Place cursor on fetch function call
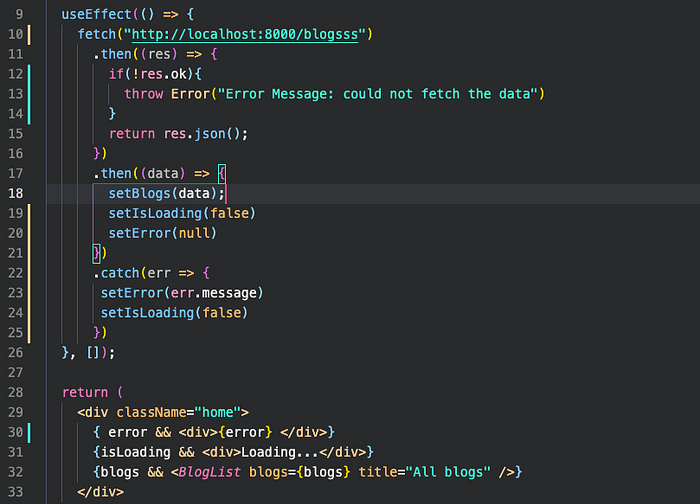700x504 pixels. click(x=97, y=34)
